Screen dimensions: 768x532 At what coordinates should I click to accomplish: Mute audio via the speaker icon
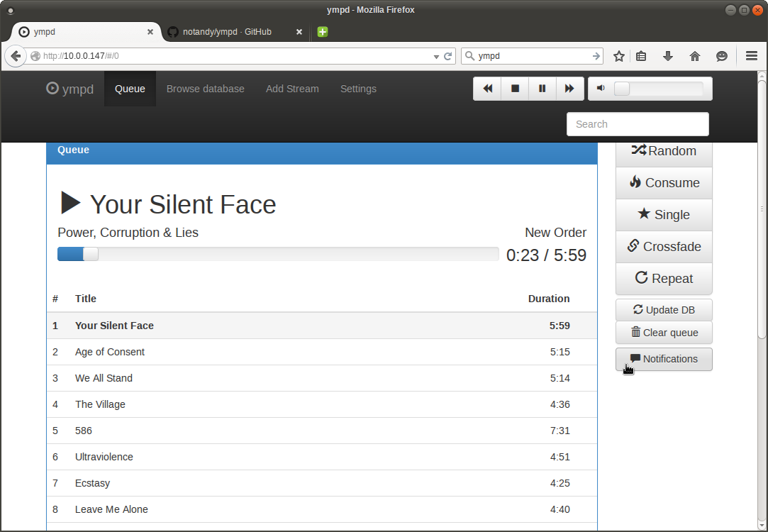[x=599, y=88]
